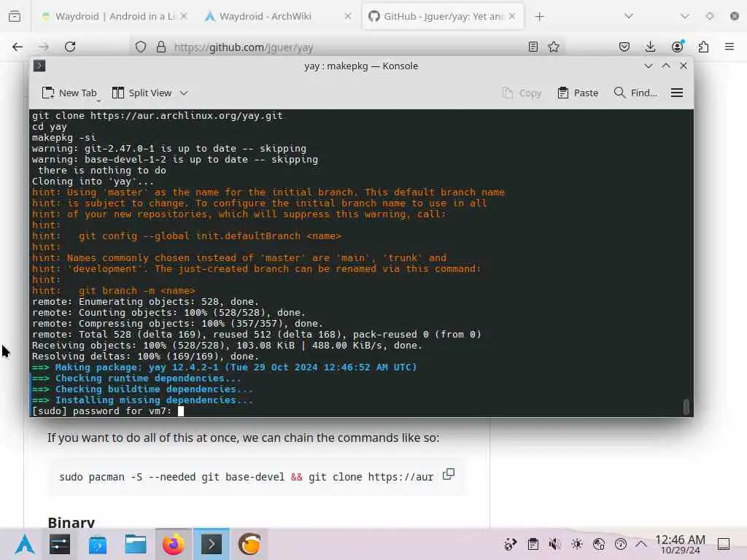Viewport: 747px width, 560px height.
Task: Click the Konsole window terminal icon
Action: (x=39, y=66)
